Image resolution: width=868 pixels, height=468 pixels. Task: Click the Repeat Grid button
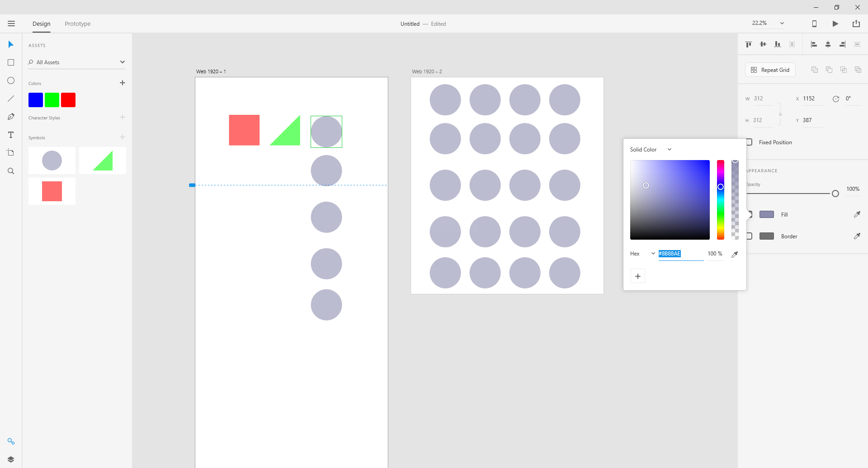coord(770,70)
